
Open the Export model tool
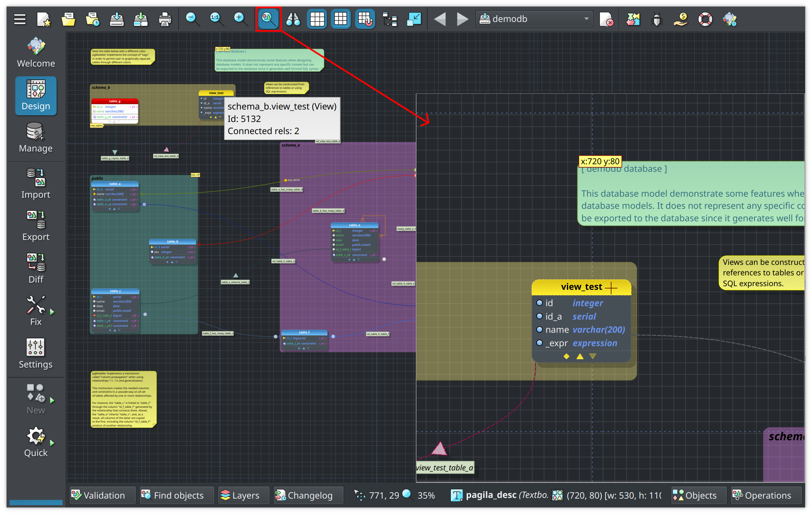pyautogui.click(x=36, y=226)
